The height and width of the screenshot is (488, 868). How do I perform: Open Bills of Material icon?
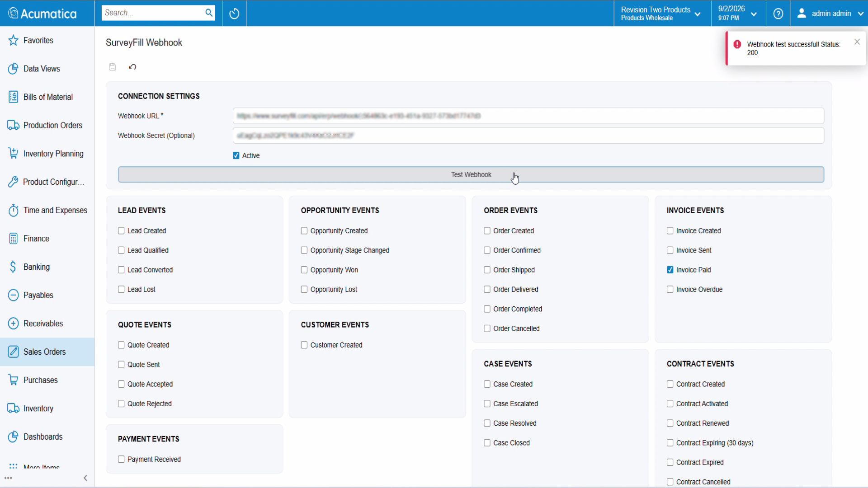tap(14, 97)
